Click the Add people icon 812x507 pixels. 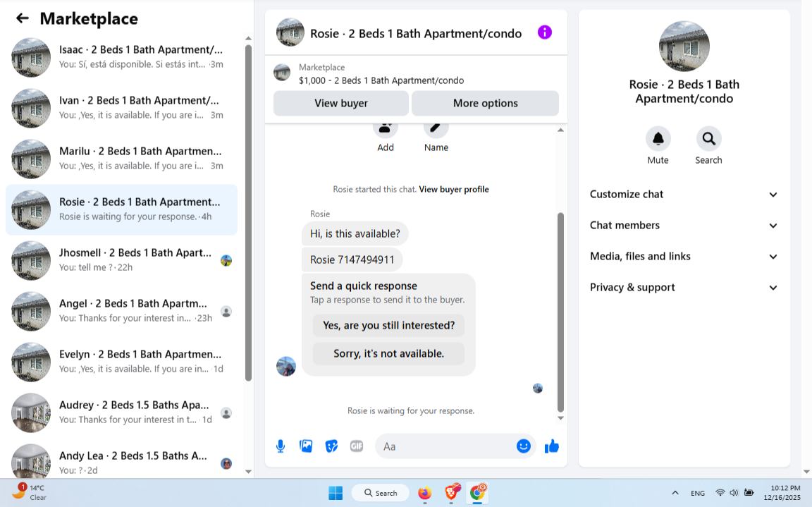386,129
